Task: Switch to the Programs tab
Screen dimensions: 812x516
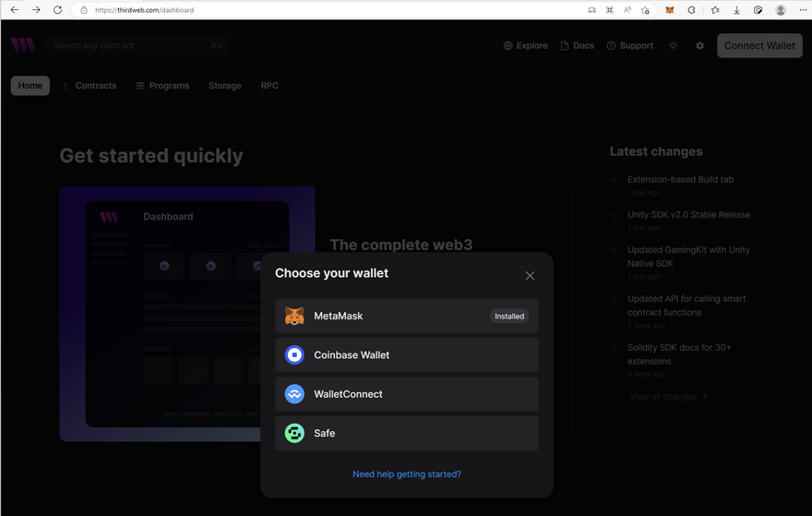Action: point(162,86)
